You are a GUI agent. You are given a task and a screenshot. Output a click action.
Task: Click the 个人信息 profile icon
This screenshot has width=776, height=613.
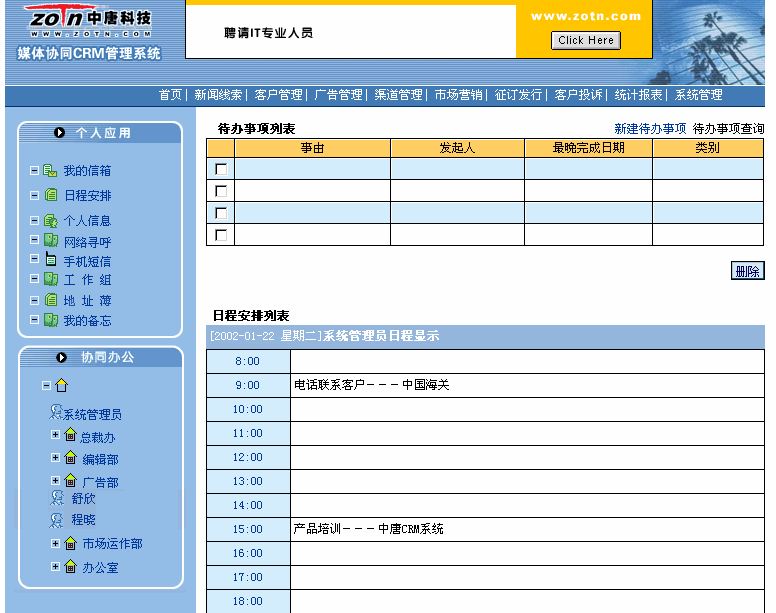[50, 221]
